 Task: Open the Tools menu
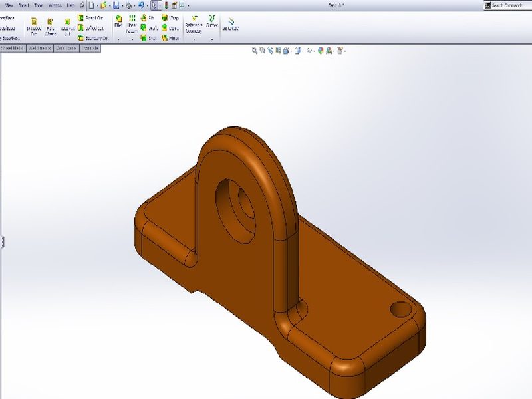(x=39, y=5)
